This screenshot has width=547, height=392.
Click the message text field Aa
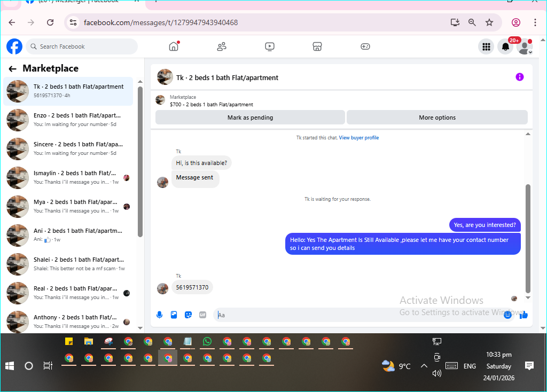(x=357, y=315)
